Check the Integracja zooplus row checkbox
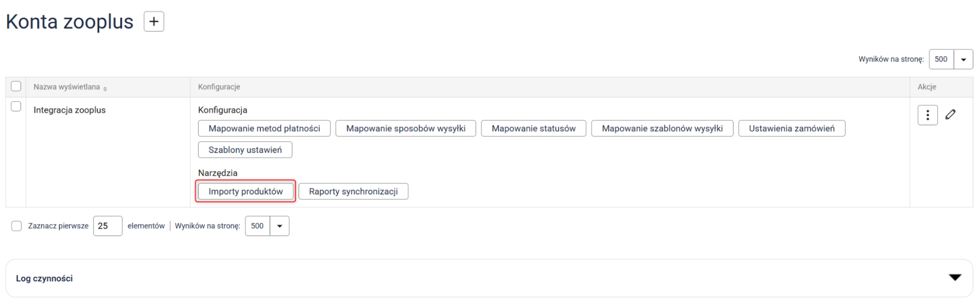 pyautogui.click(x=16, y=107)
